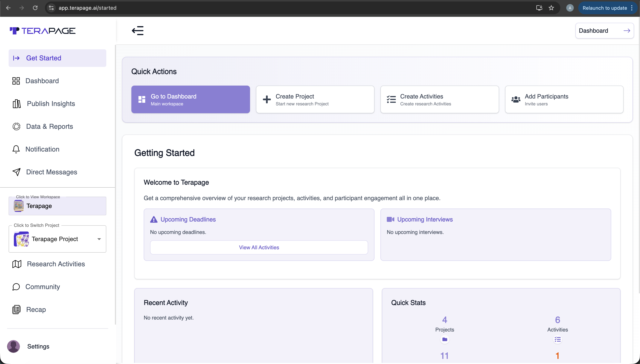This screenshot has height=364, width=640.
Task: Click the user avatar next to Settings
Action: pyautogui.click(x=13, y=346)
